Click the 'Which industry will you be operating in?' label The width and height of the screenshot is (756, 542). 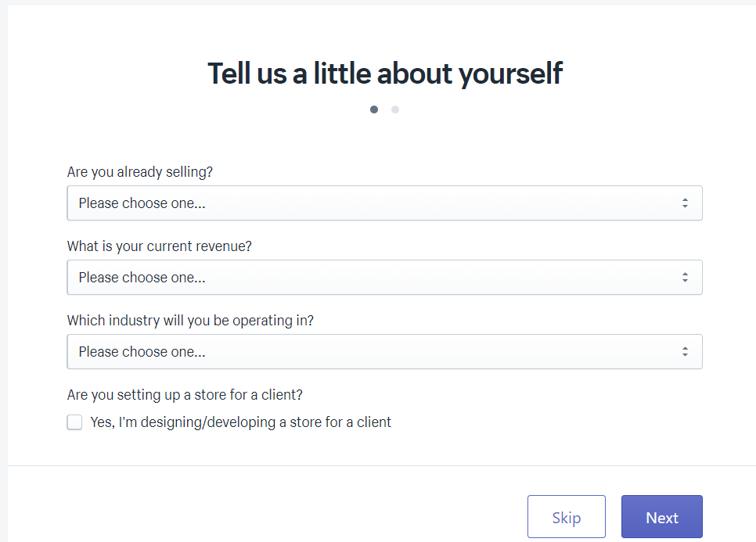click(190, 321)
